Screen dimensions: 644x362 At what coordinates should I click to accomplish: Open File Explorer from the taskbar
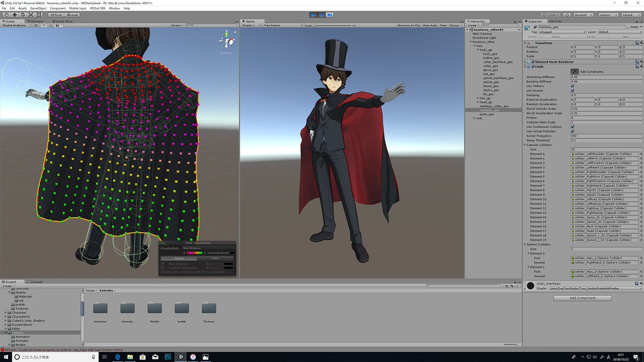[130, 357]
